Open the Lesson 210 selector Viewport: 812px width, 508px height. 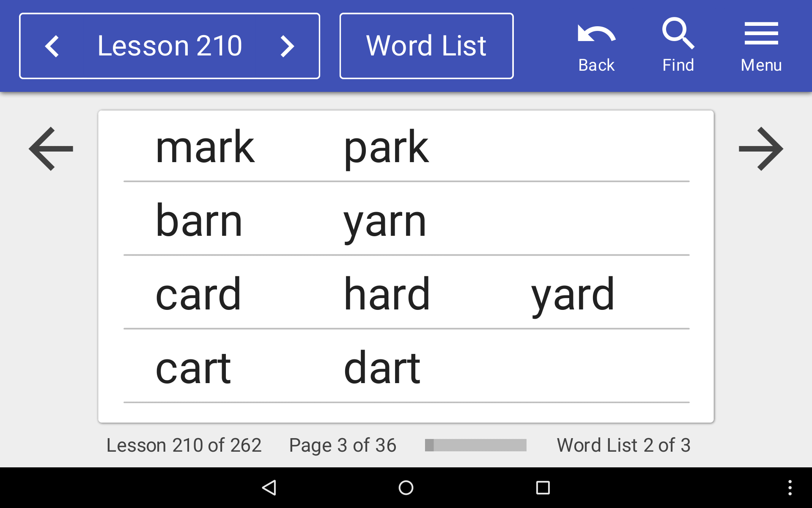tap(170, 46)
